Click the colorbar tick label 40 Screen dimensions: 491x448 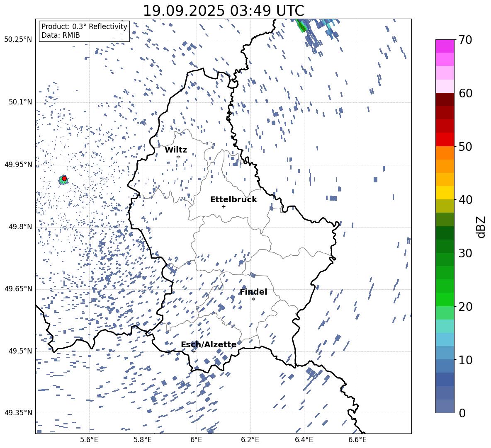click(x=466, y=200)
